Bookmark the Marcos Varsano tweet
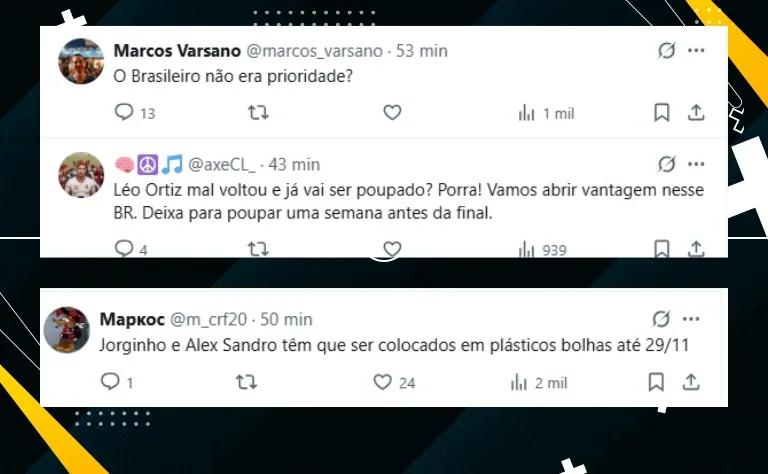Image resolution: width=768 pixels, height=474 pixels. pos(662,112)
